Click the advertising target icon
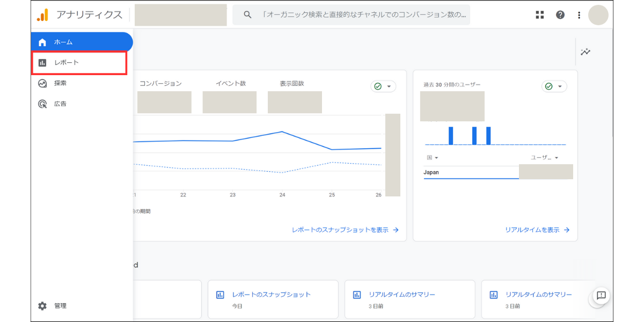644x322 pixels. [x=42, y=104]
